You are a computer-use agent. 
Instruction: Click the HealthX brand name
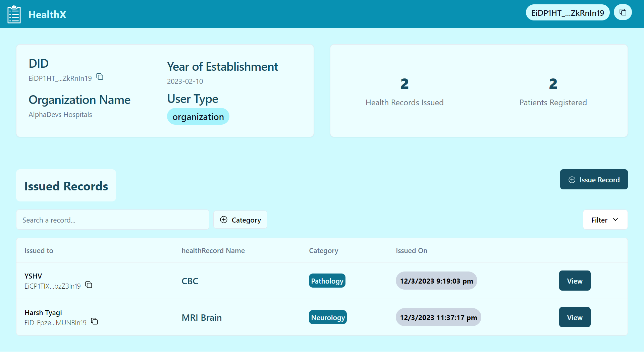pos(47,14)
